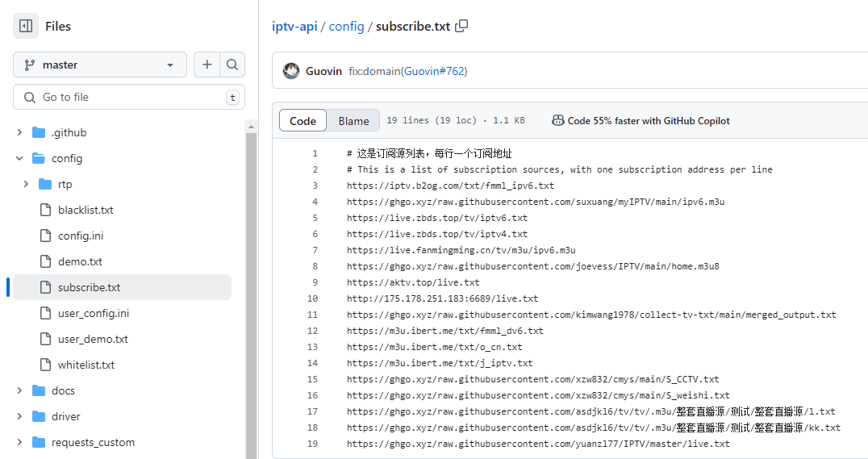Switch to Blame view
This screenshot has width=868, height=459.
[353, 120]
